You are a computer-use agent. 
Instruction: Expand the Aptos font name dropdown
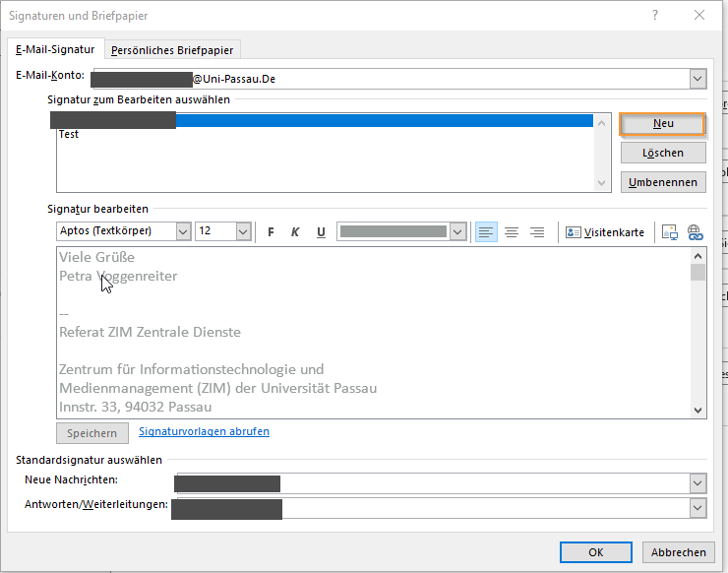click(183, 231)
